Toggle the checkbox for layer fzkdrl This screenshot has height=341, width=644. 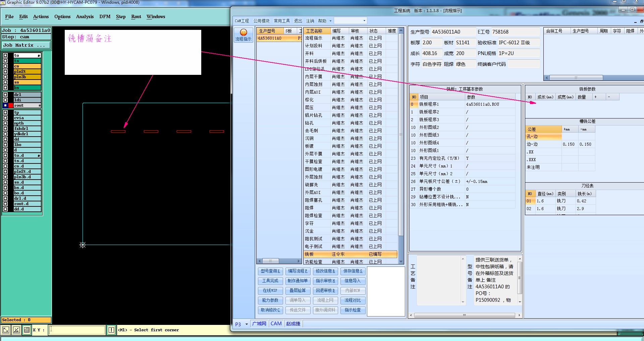coord(5,129)
